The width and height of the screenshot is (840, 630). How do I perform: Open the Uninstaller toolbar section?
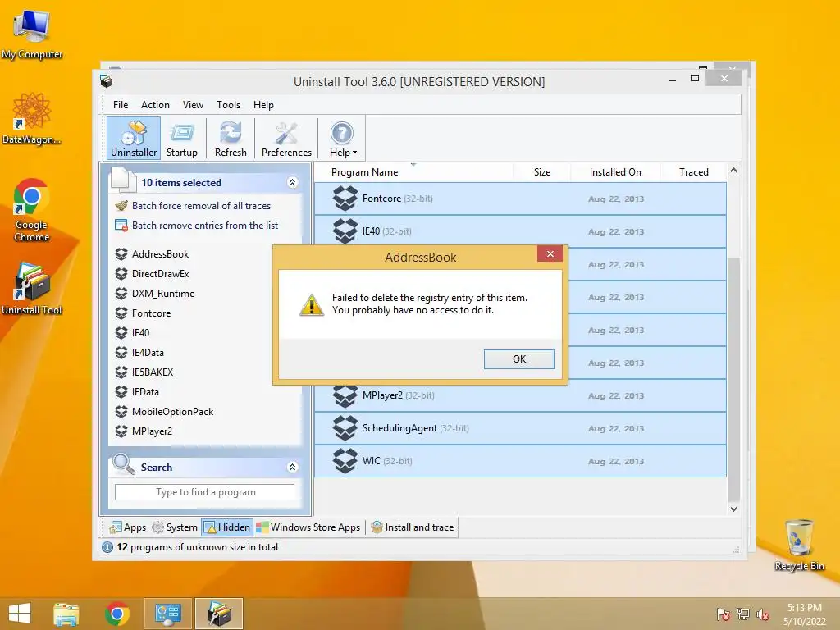[134, 138]
